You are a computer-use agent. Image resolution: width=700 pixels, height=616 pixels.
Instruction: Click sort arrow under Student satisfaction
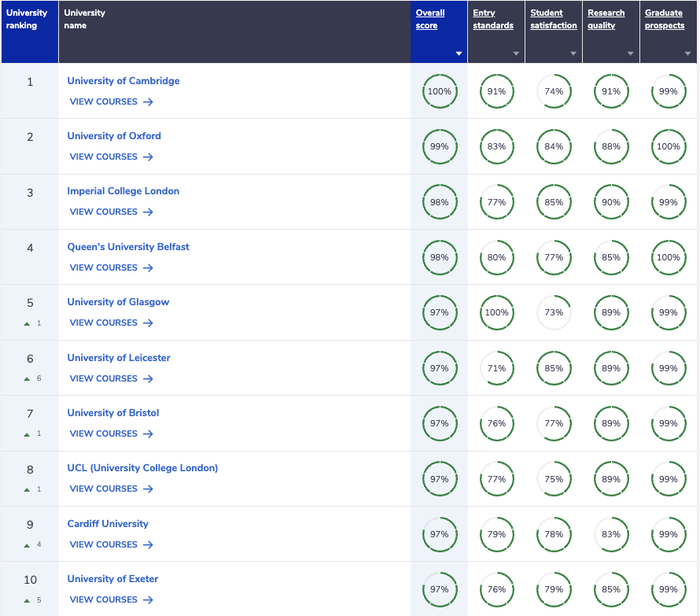click(x=573, y=53)
